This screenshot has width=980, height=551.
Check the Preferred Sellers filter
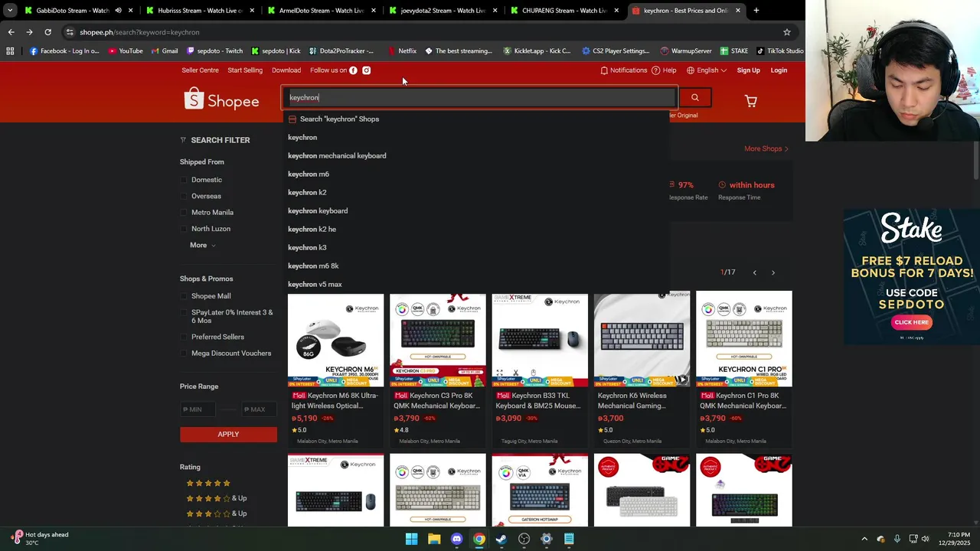click(x=184, y=337)
